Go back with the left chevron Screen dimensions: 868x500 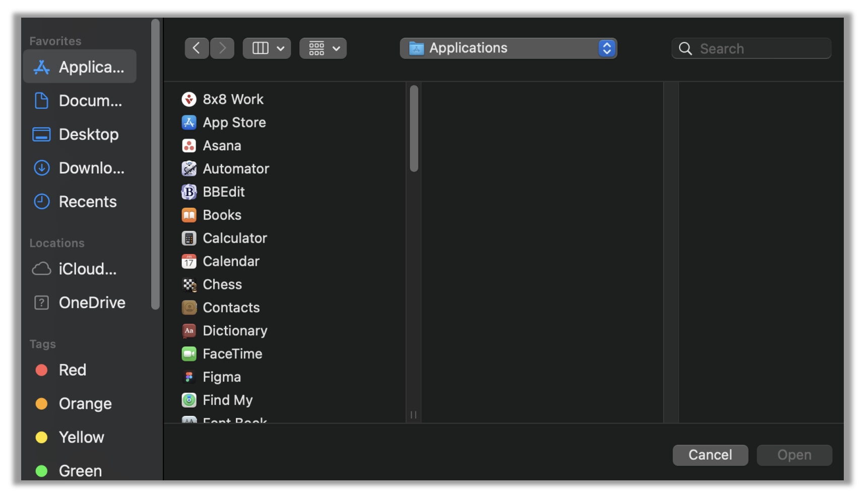[x=197, y=48]
